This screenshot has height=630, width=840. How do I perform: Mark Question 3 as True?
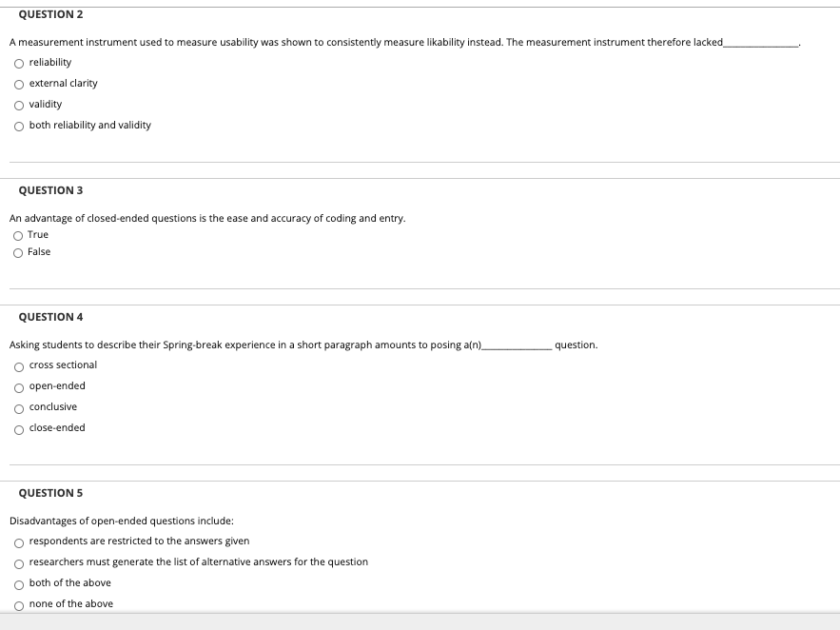coord(18,236)
